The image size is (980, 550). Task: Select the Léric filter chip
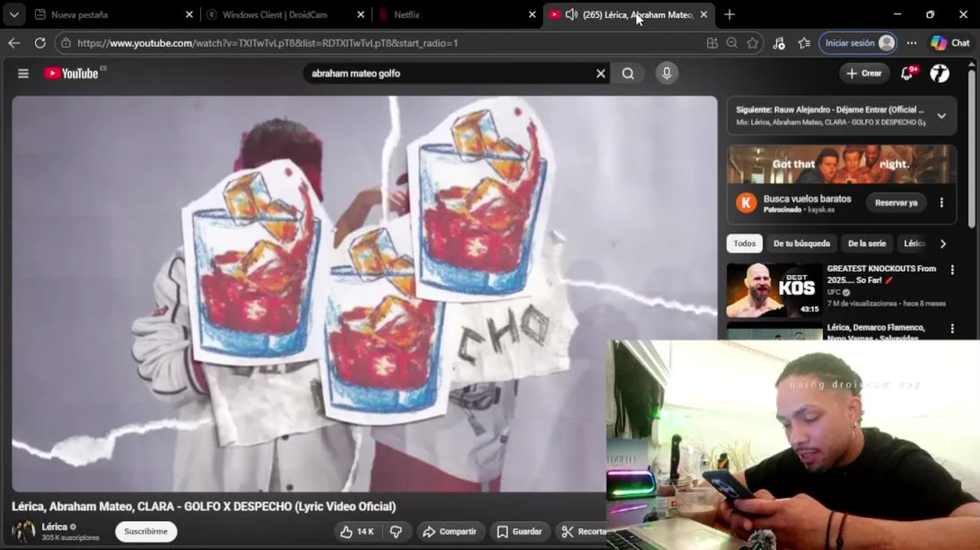tap(914, 244)
